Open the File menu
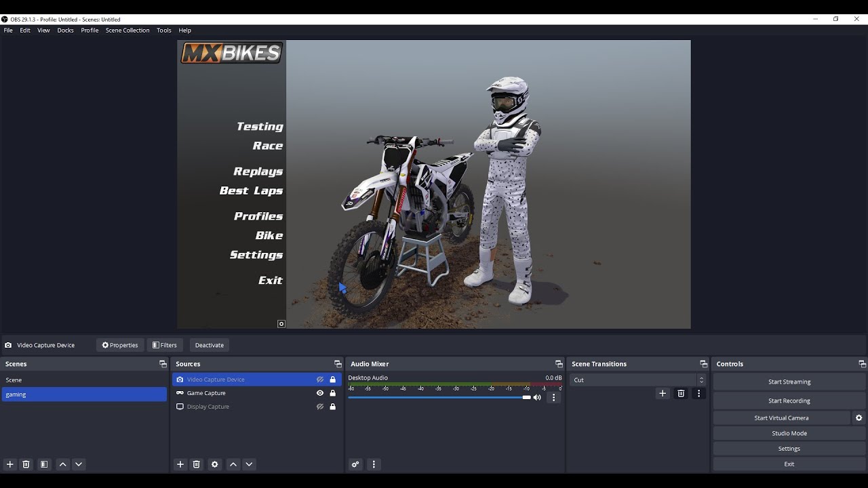This screenshot has height=488, width=868. coord(8,30)
